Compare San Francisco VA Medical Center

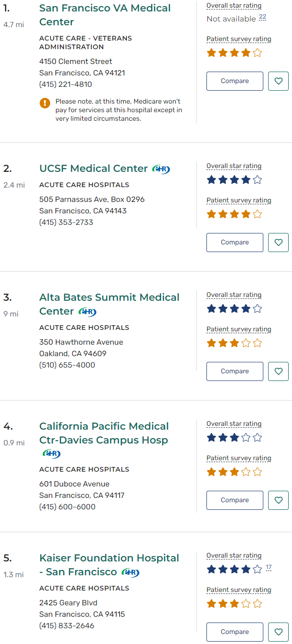pos(235,81)
